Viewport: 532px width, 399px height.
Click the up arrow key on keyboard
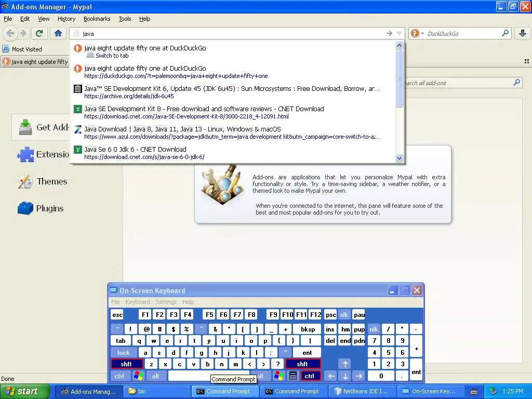coord(345,364)
